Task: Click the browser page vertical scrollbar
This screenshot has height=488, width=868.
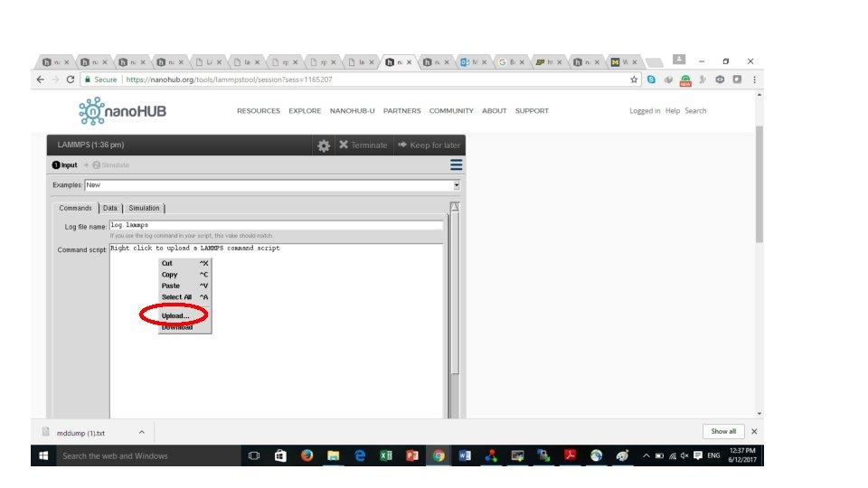Action: 759,184
